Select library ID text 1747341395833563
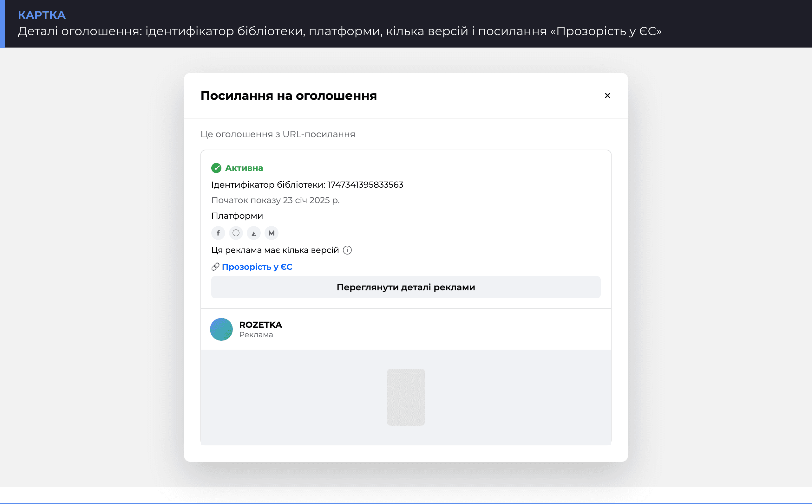This screenshot has height=504, width=812. click(x=365, y=185)
